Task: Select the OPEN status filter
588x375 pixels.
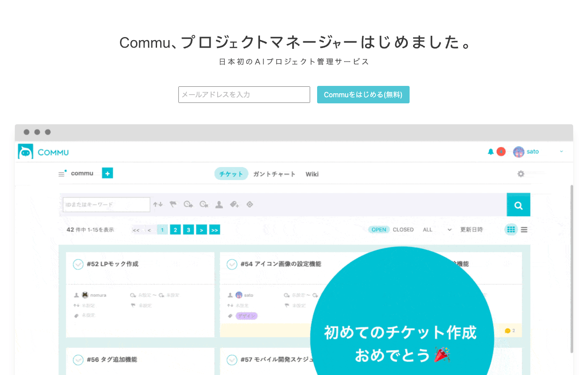Action: (x=379, y=230)
